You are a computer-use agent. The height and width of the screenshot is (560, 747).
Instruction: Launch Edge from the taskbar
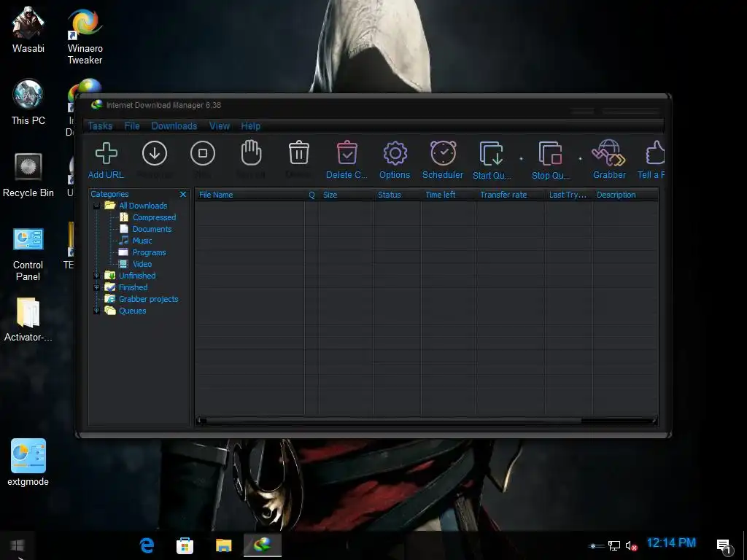(x=147, y=545)
